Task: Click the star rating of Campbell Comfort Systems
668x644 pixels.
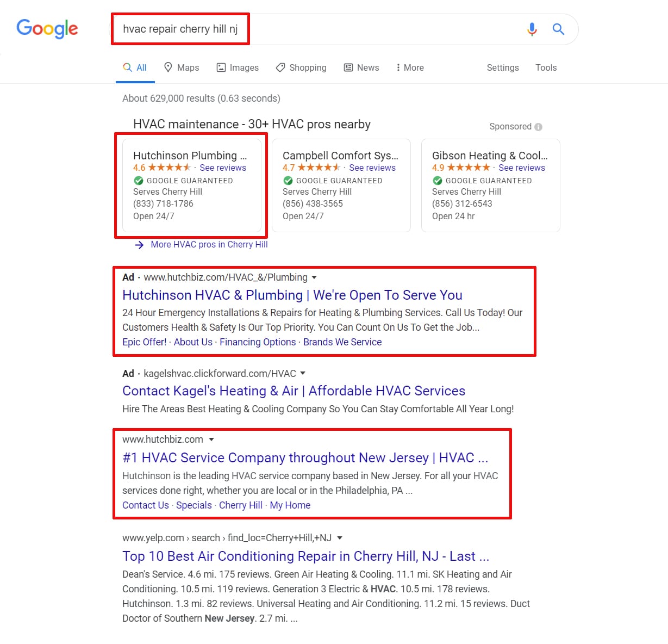Action: click(319, 168)
